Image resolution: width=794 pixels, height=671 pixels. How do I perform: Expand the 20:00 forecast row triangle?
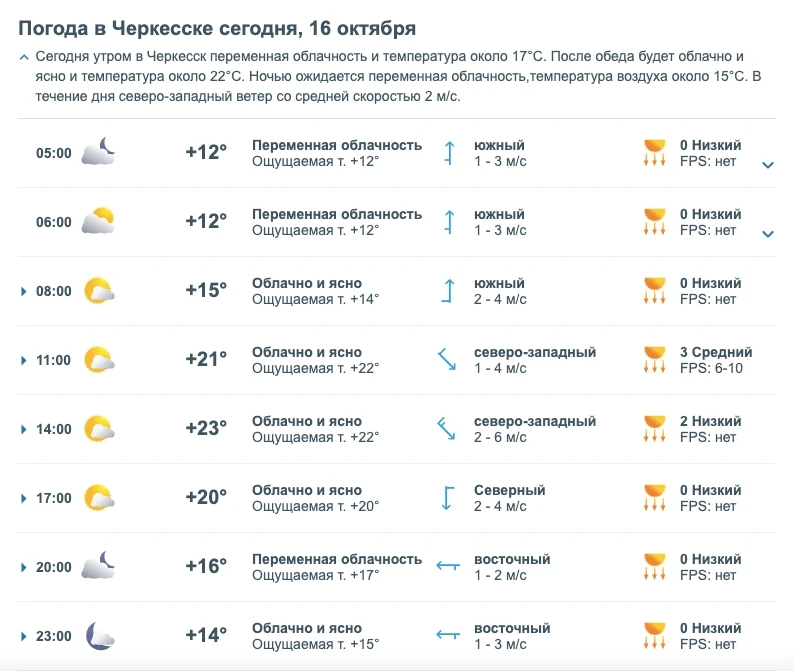(x=23, y=567)
